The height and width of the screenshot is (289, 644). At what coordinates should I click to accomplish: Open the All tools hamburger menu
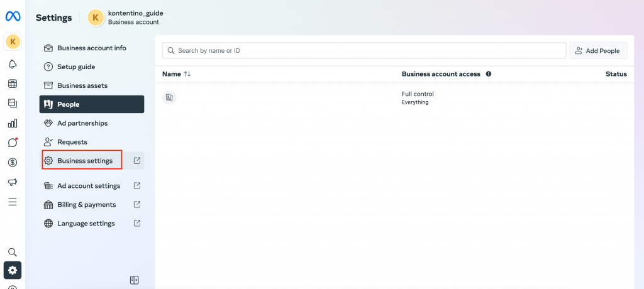[x=13, y=202]
